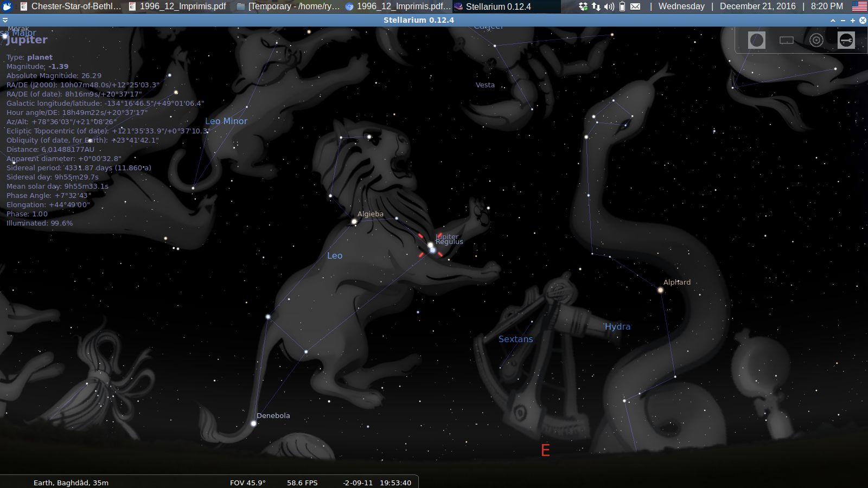Open Oculars plugin configuration wrench icon
Viewport: 868px width, 488px height.
click(846, 40)
